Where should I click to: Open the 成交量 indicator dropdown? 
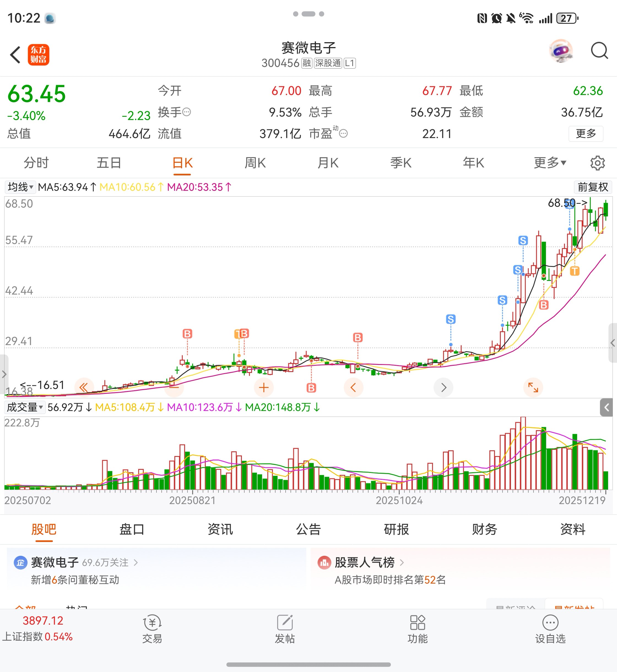pyautogui.click(x=25, y=407)
